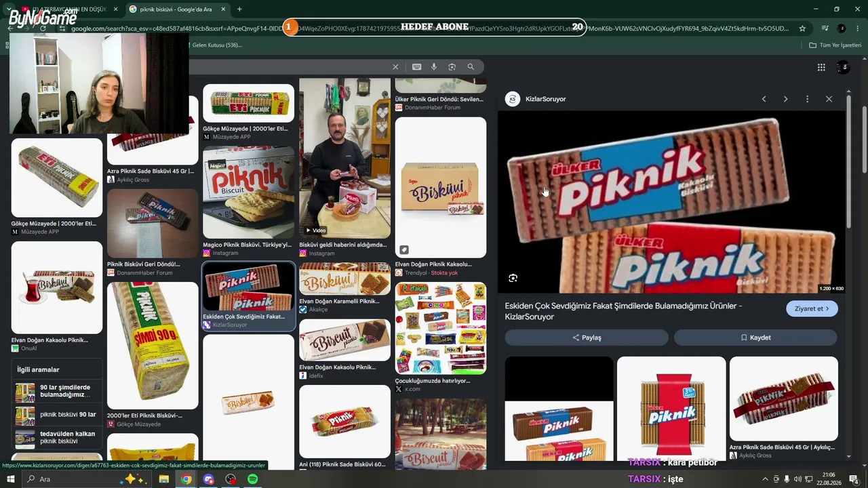Open the large Ülker Piknik preview image
868x488 pixels.
pyautogui.click(x=671, y=202)
